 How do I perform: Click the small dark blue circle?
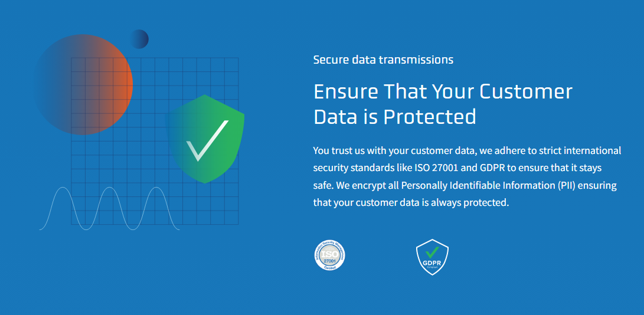coord(139,39)
